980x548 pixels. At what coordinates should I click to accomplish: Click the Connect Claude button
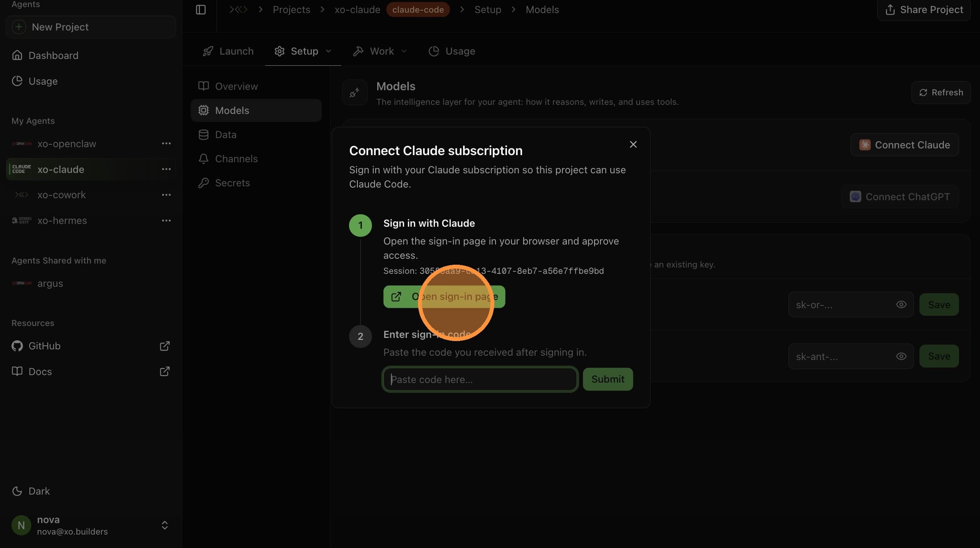coord(904,145)
